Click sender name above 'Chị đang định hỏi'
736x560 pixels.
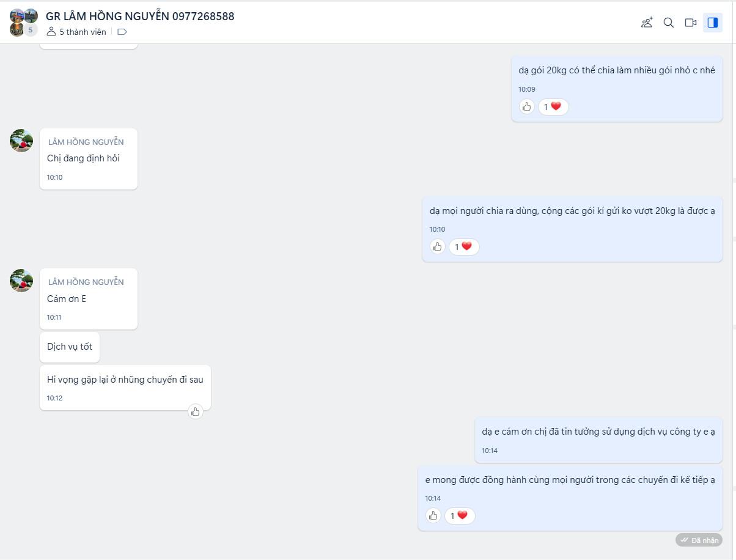click(86, 142)
